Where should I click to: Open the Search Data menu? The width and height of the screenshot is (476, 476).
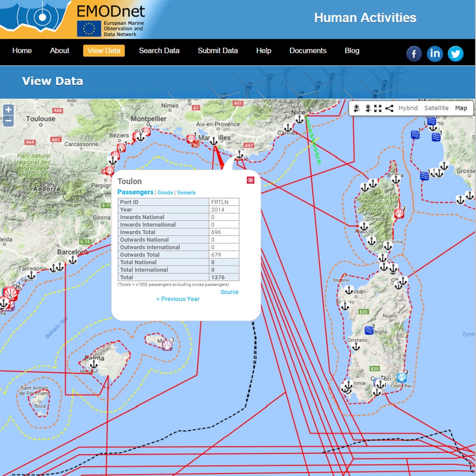click(159, 51)
